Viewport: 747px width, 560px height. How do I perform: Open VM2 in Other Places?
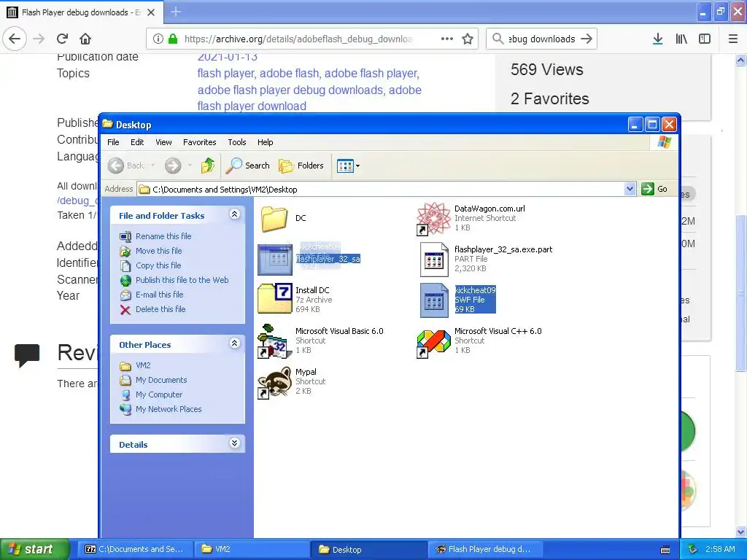pos(143,365)
